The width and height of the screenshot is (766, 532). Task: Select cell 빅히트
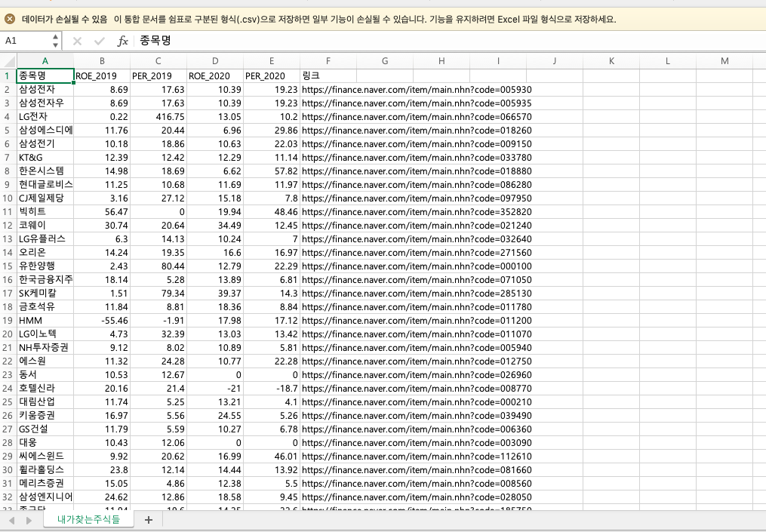pyautogui.click(x=45, y=211)
